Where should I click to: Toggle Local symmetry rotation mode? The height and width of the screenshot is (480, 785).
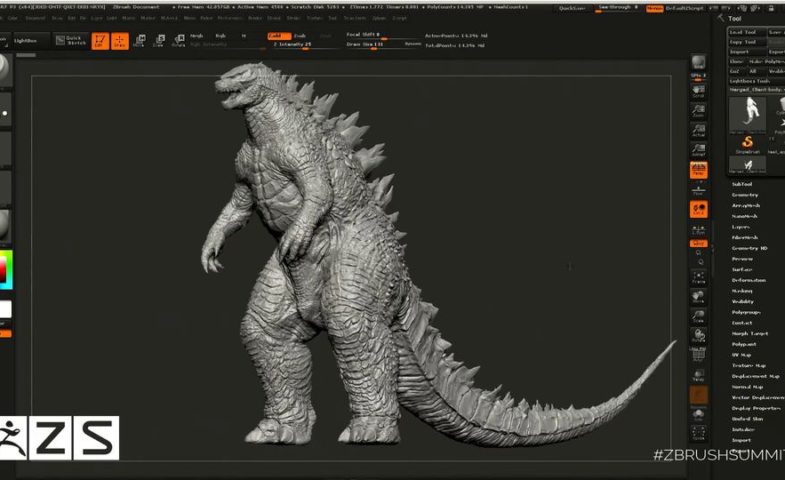698,209
